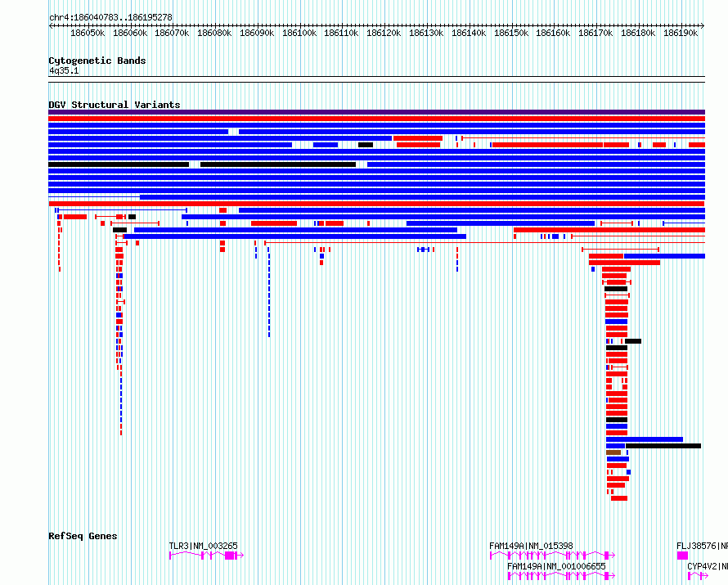Click the 186140k scale tick label
The image size is (728, 585).
point(469,33)
